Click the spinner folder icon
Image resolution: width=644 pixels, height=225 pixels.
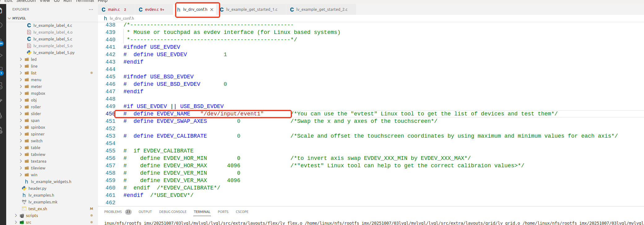(x=27, y=134)
